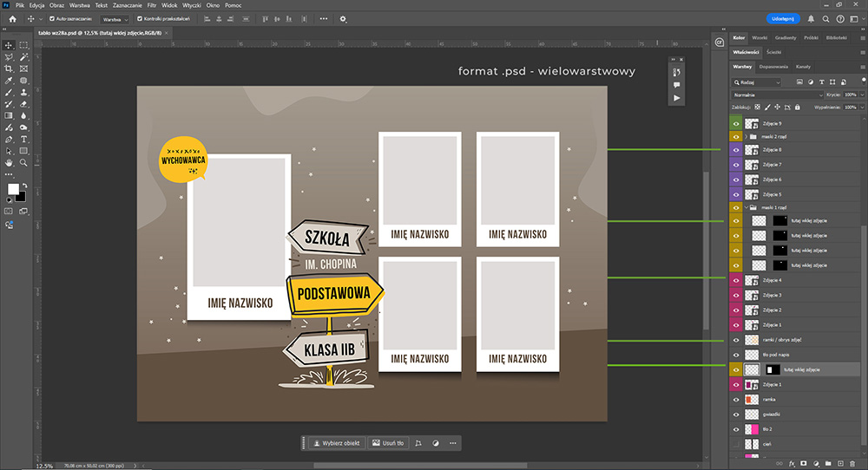Open the Wtyczki menu
This screenshot has height=470, width=868.
192,5
